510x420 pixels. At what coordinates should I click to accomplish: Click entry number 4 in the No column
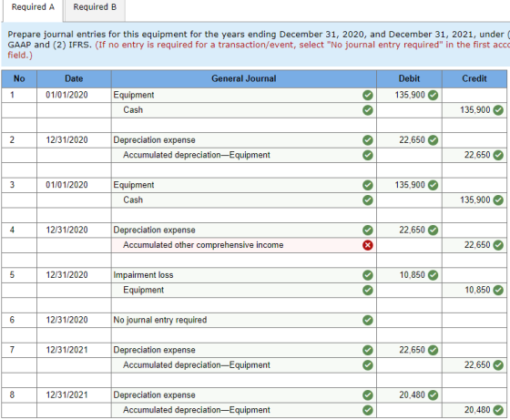(x=12, y=230)
